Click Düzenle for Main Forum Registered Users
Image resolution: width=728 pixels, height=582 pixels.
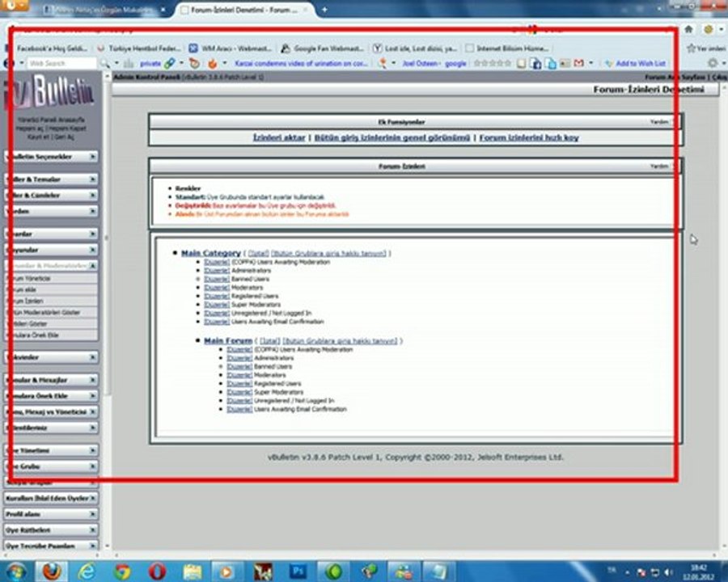[x=239, y=384]
